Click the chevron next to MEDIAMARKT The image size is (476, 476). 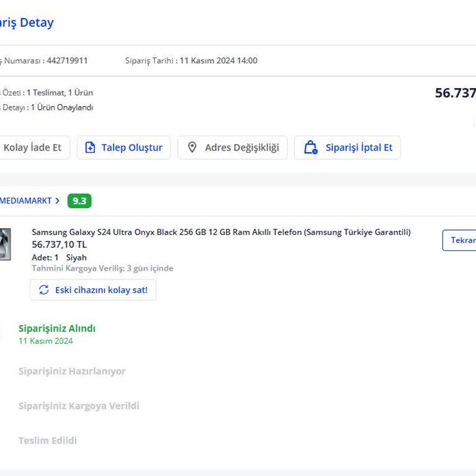[58, 201]
